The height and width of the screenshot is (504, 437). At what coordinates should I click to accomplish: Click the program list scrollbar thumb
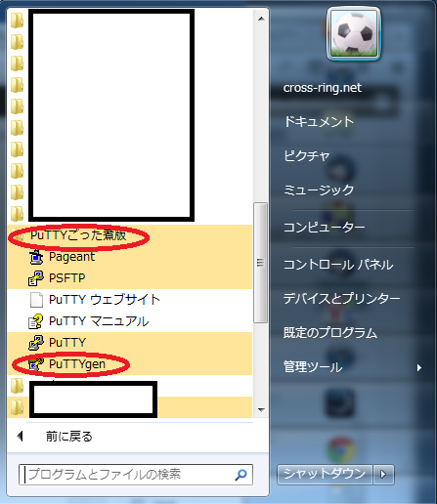point(260,263)
